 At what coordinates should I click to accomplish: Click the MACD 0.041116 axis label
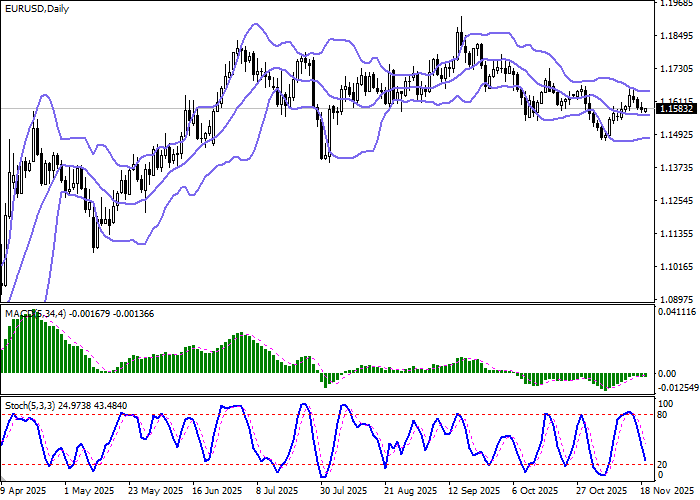678,313
